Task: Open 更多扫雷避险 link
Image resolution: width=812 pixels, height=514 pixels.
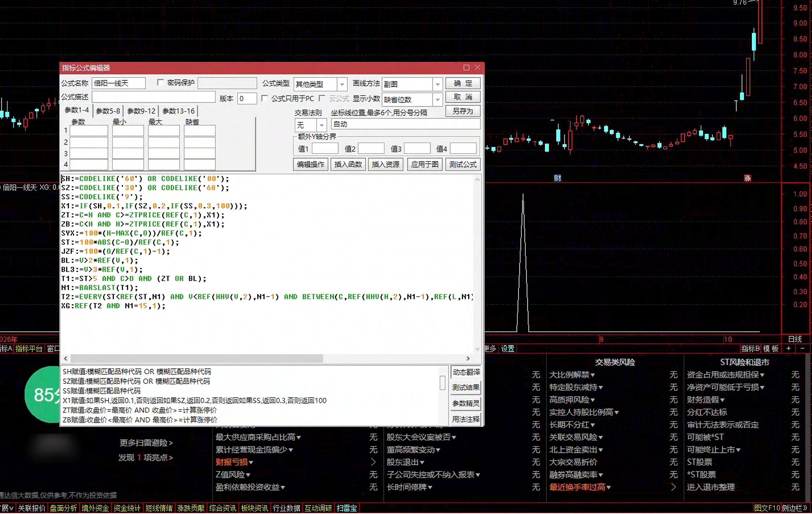Action: 146,443
